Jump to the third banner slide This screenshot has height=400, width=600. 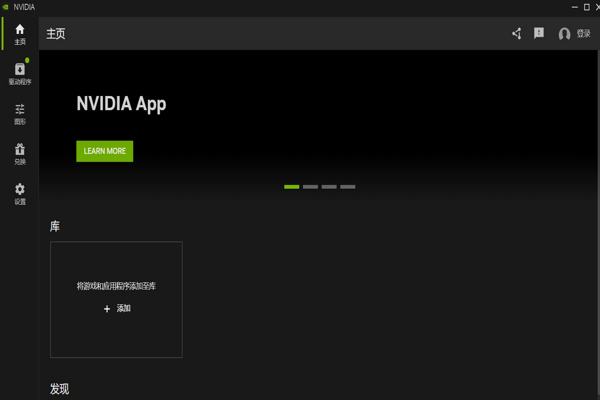(329, 187)
